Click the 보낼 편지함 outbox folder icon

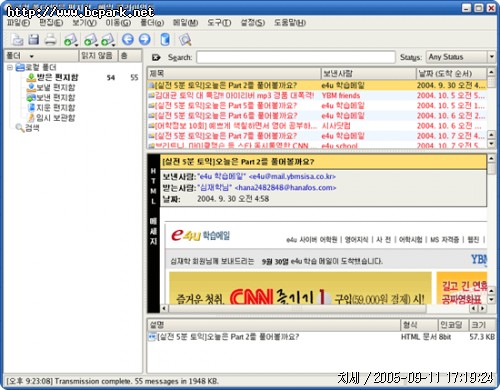(31, 87)
